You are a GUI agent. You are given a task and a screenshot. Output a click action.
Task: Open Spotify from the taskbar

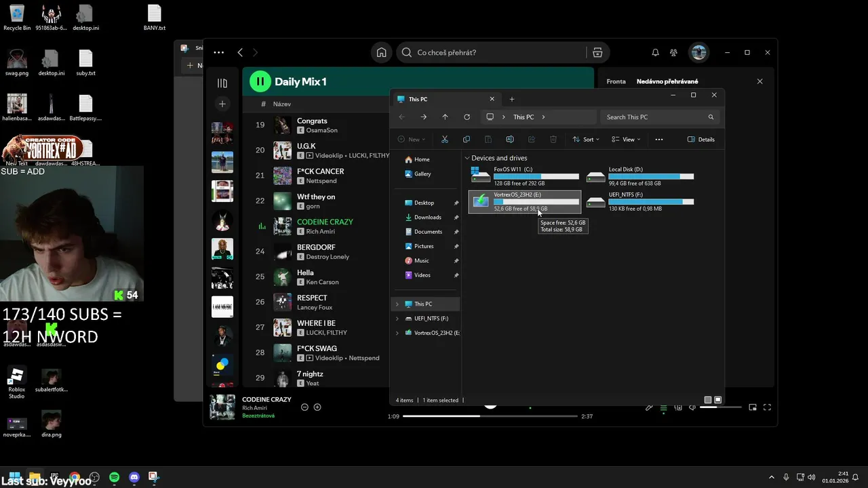[x=115, y=477]
